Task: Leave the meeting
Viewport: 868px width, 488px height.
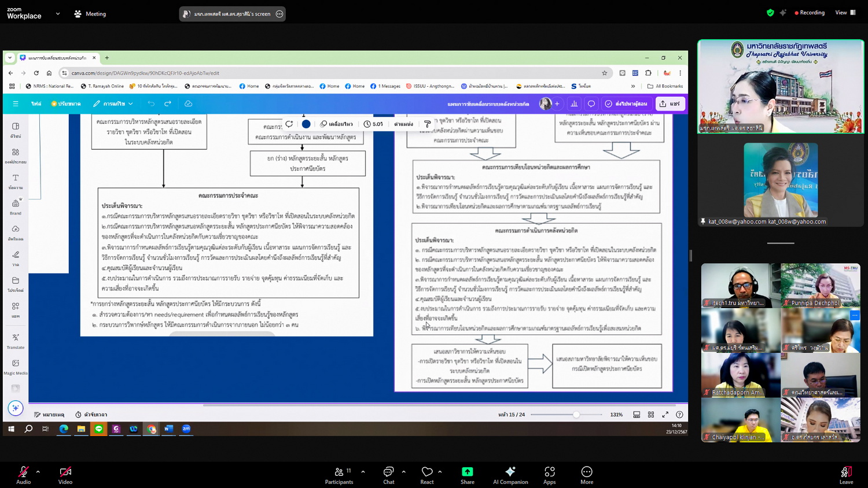Action: click(846, 475)
